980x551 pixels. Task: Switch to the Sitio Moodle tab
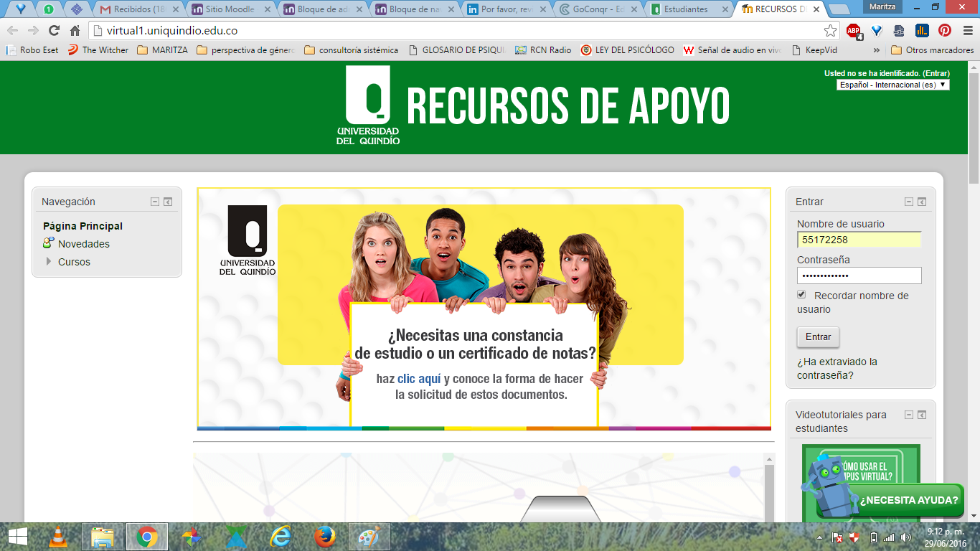[x=228, y=9]
